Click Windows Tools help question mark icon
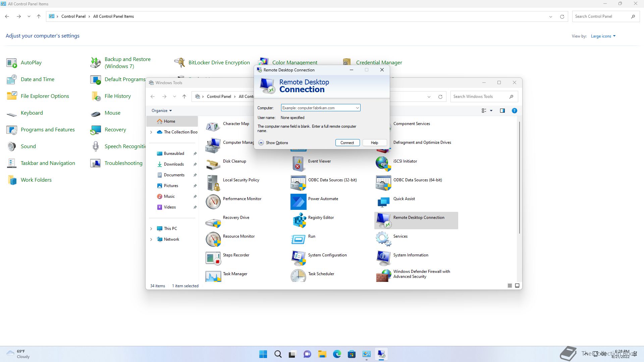Viewport: 644px width, 362px height. point(514,111)
